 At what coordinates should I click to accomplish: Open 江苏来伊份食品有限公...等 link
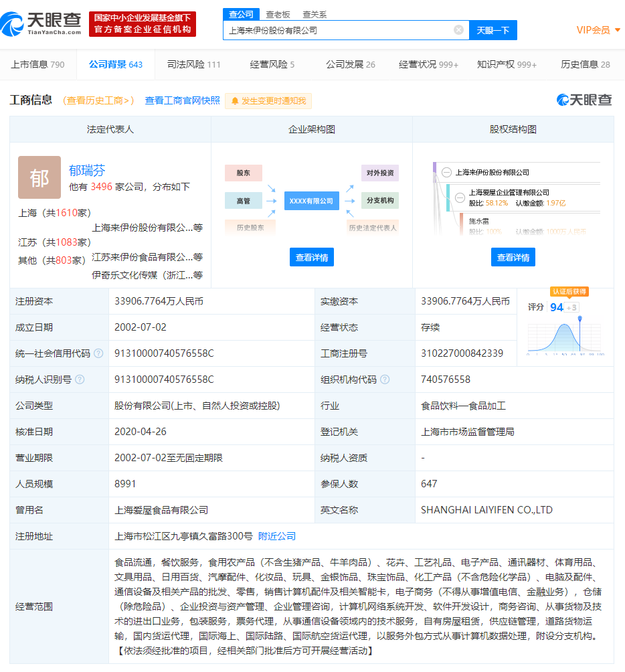(147, 257)
